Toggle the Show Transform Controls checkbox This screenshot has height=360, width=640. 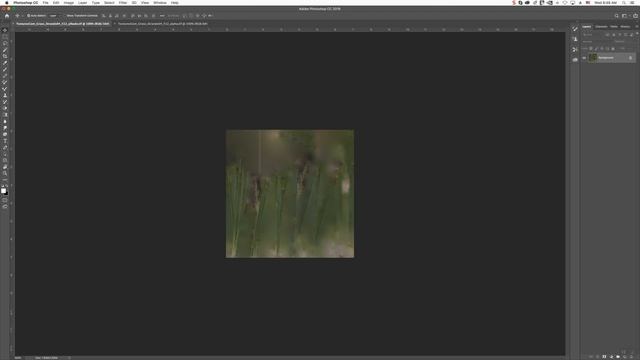point(66,16)
